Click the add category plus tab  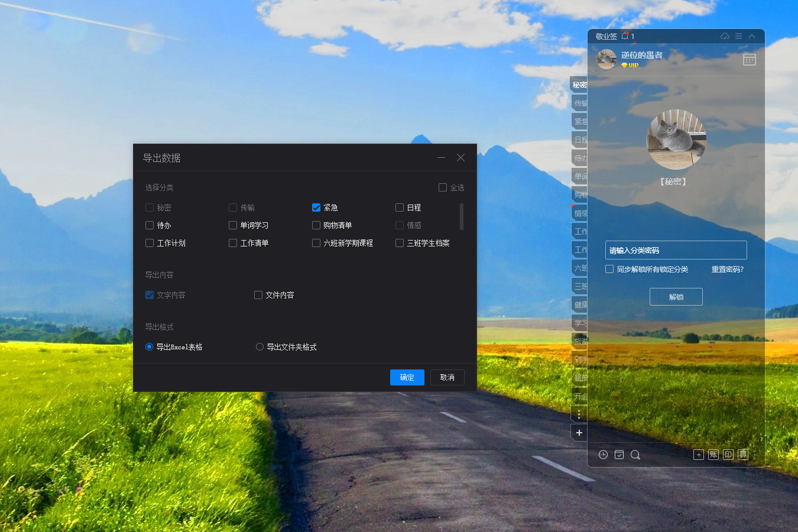coord(579,433)
